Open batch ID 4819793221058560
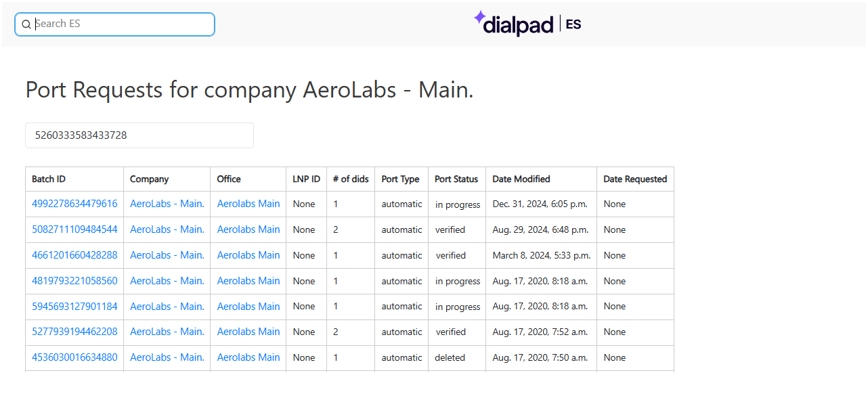868x398 pixels. (74, 281)
